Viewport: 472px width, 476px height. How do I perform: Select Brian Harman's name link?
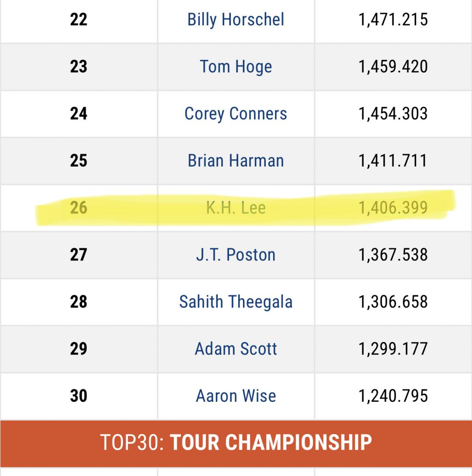(236, 160)
